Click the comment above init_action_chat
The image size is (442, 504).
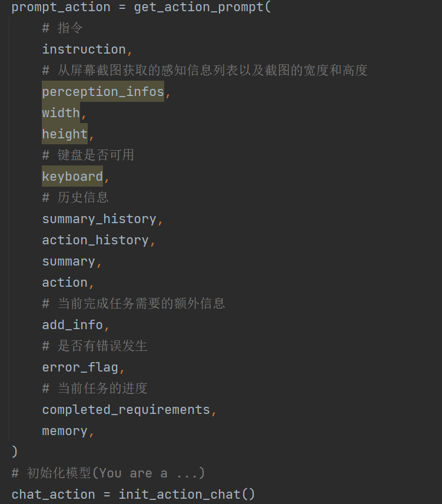pyautogui.click(x=108, y=473)
